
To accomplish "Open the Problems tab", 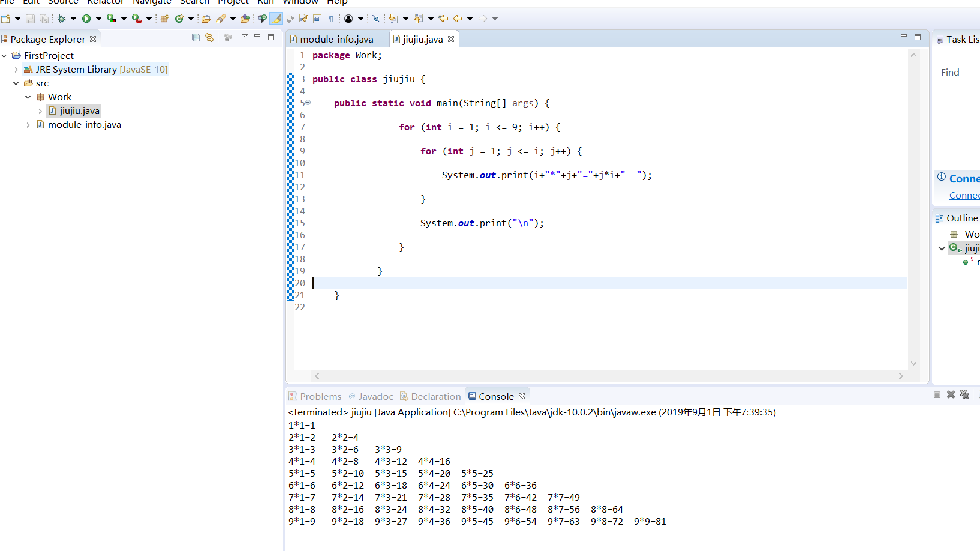I will point(315,396).
